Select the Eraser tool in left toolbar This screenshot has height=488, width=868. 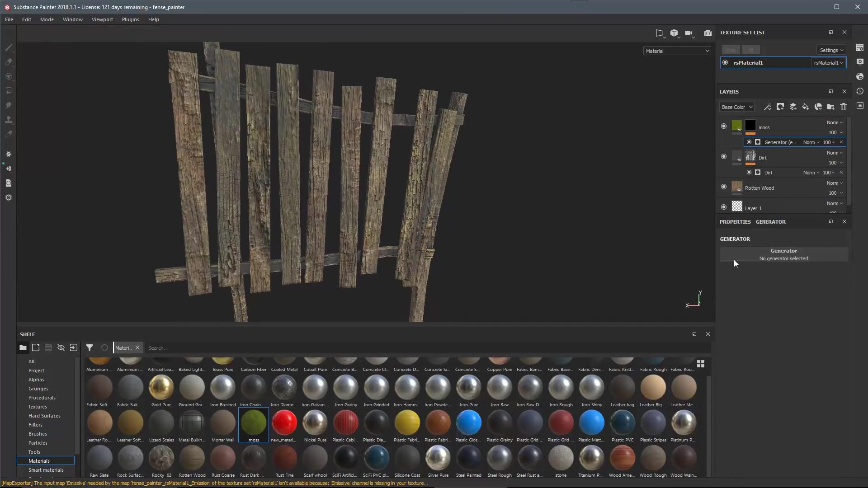coord(9,62)
